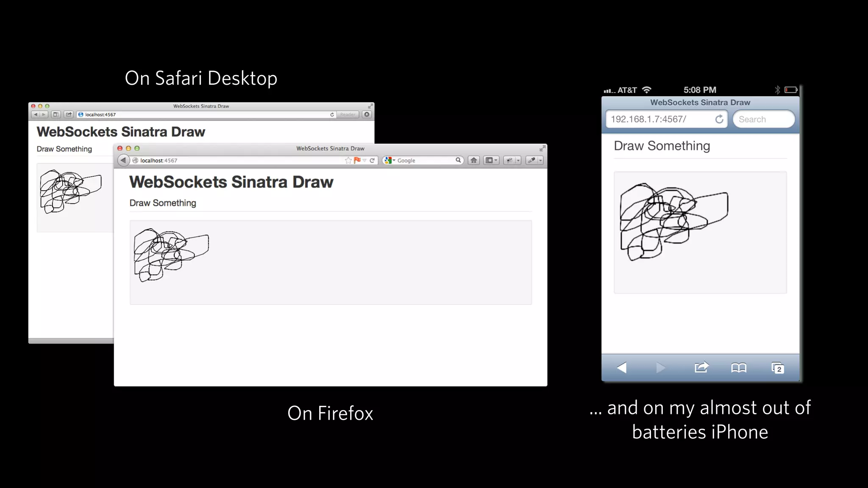The height and width of the screenshot is (488, 868).
Task: Click the WebSockets Sinatra Draw heading in Safari desktop
Action: (121, 132)
